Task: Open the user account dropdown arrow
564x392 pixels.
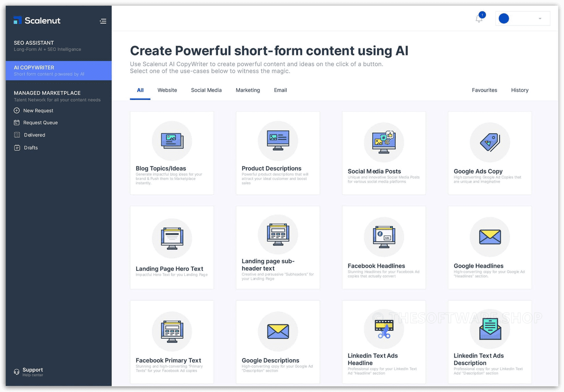Action: click(540, 19)
